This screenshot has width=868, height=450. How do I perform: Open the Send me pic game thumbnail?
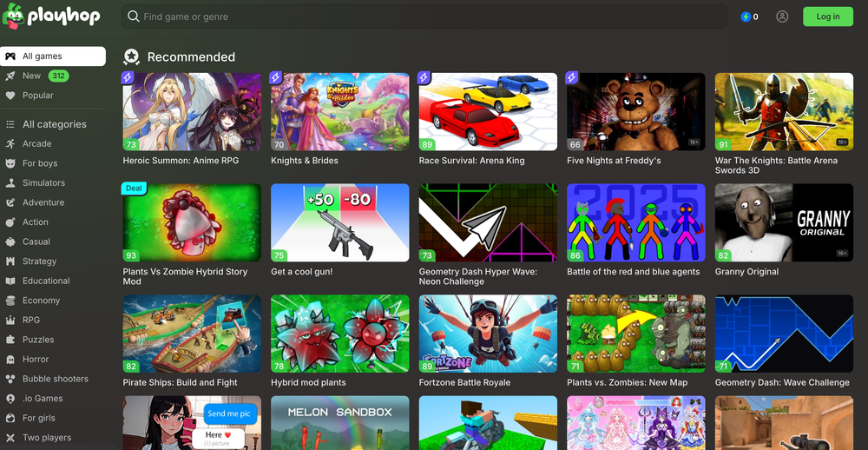pos(192,423)
